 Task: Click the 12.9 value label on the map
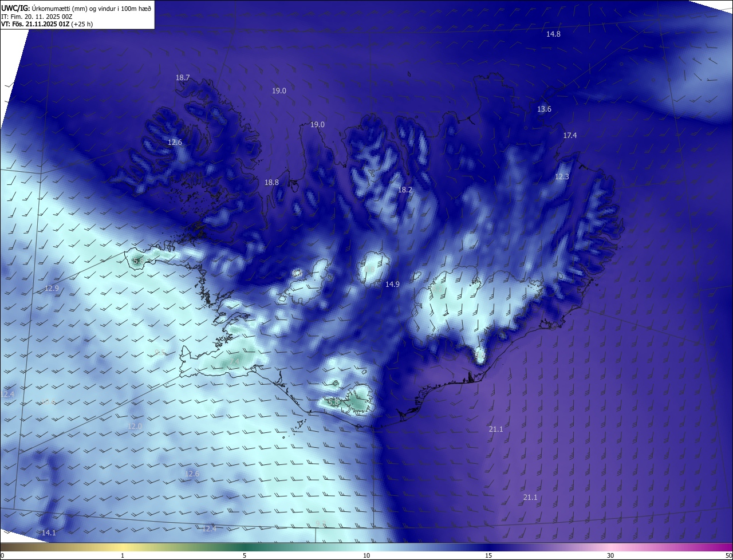52,289
